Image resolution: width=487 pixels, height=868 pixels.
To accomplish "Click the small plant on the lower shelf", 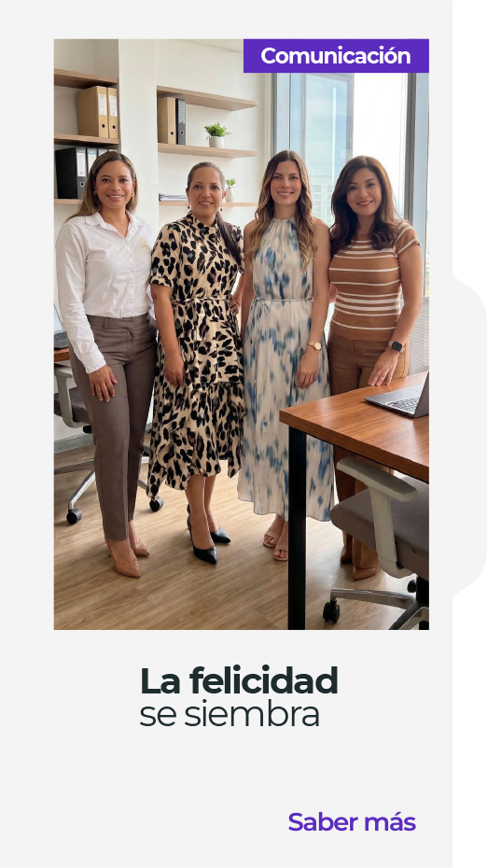I will tap(230, 189).
